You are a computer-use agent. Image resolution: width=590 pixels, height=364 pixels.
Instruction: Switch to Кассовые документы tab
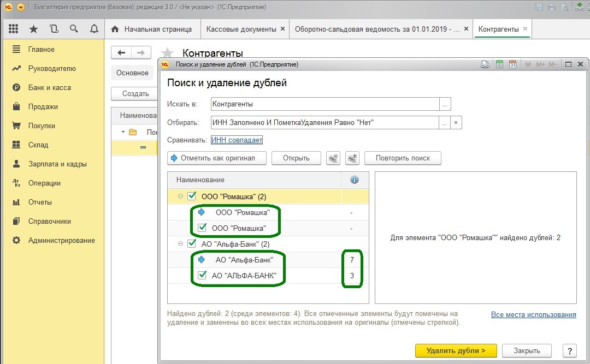point(241,29)
